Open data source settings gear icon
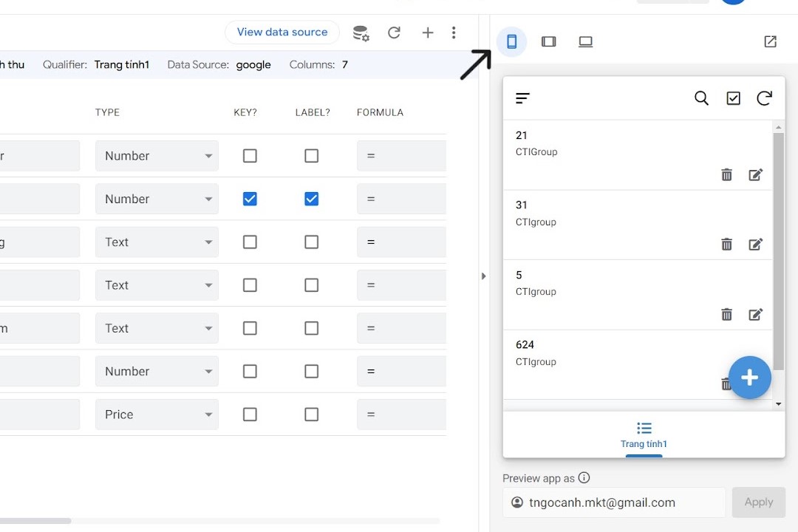The height and width of the screenshot is (532, 798). tap(361, 33)
